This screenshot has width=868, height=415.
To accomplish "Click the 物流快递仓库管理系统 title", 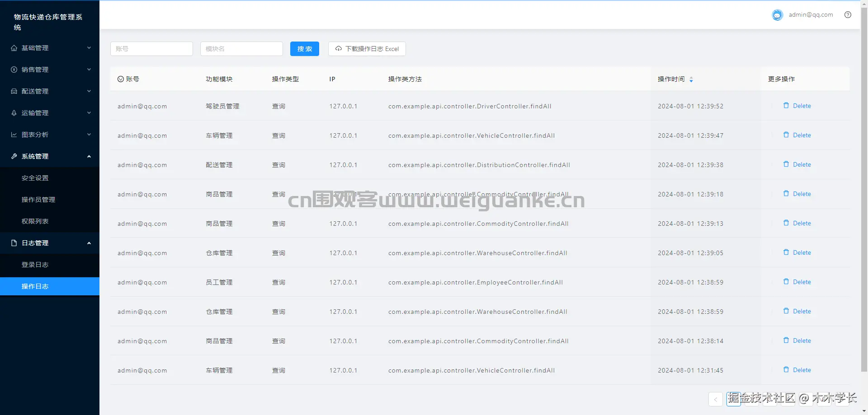I will pyautogui.click(x=48, y=22).
